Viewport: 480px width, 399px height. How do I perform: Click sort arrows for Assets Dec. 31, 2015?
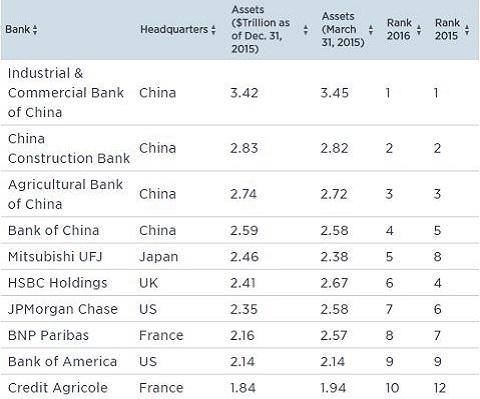point(305,30)
